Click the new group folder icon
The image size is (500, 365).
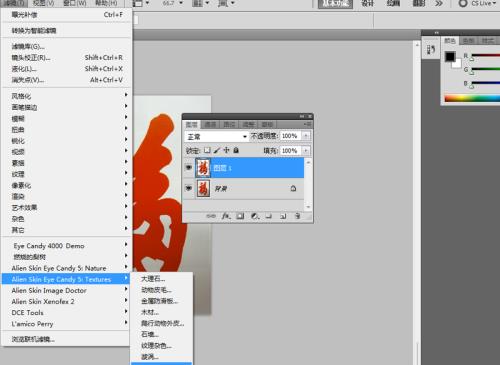pyautogui.click(x=268, y=216)
